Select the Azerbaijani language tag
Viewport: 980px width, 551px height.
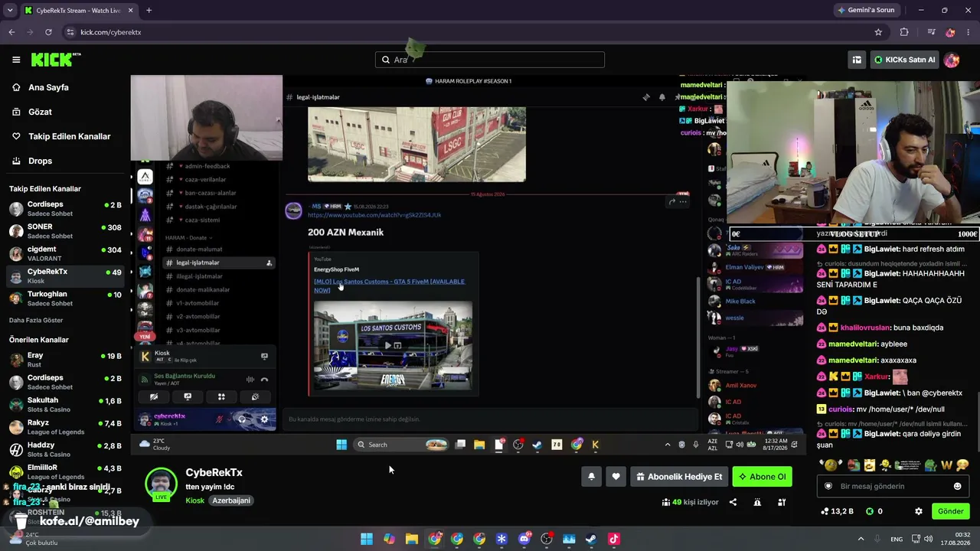pos(231,500)
